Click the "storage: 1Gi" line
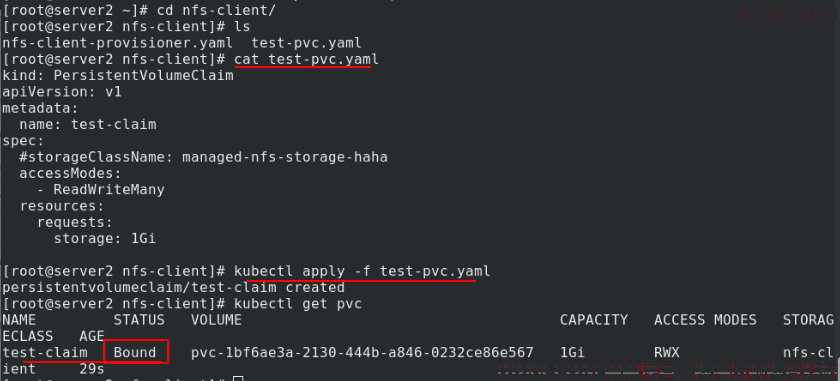The image size is (840, 381). point(104,238)
